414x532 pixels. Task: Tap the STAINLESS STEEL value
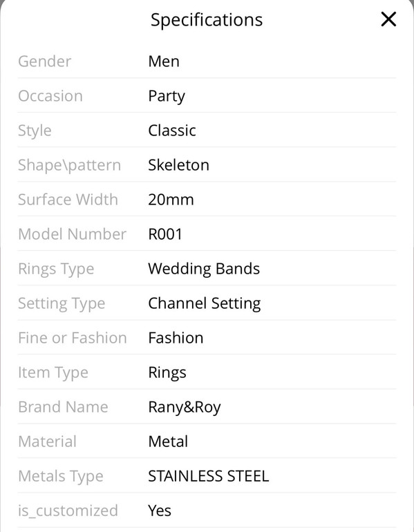click(x=209, y=476)
